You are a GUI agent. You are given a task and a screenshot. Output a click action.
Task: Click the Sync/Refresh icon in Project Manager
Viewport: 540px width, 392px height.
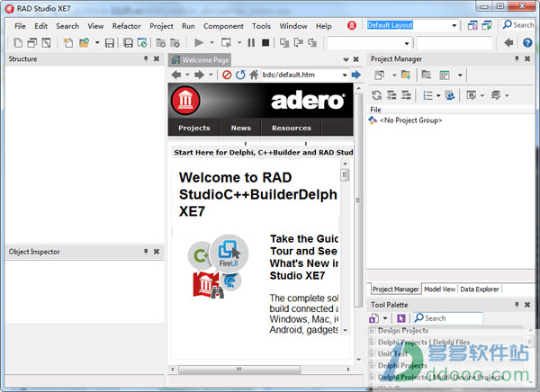(377, 95)
